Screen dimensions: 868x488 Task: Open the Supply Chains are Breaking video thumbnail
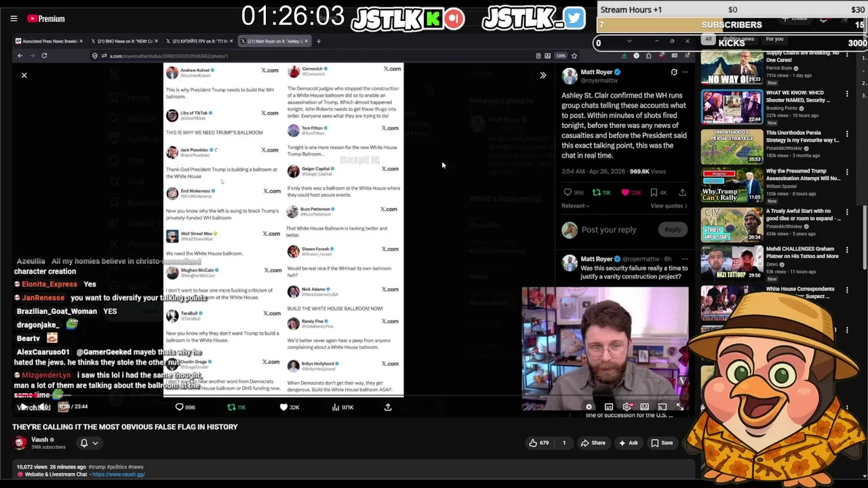[x=732, y=66]
